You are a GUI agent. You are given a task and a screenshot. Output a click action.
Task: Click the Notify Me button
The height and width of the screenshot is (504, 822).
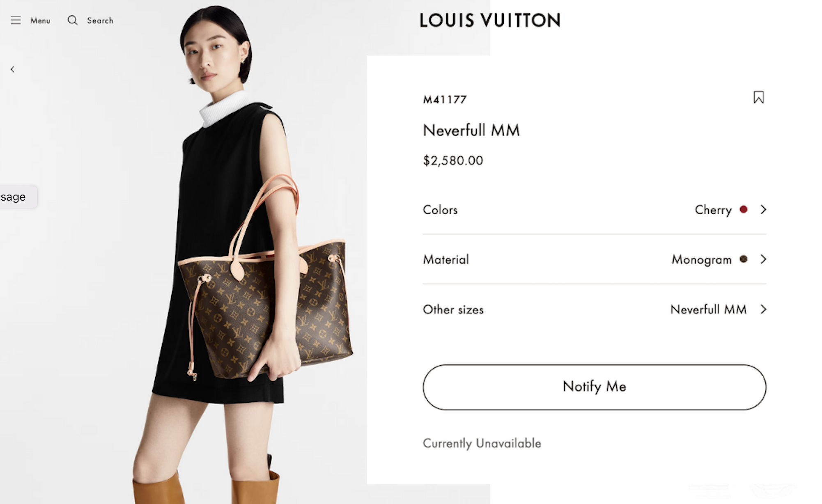pyautogui.click(x=594, y=387)
